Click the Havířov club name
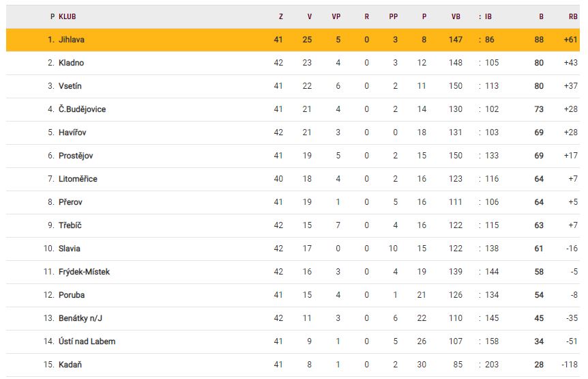The width and height of the screenshot is (588, 379). point(72,132)
